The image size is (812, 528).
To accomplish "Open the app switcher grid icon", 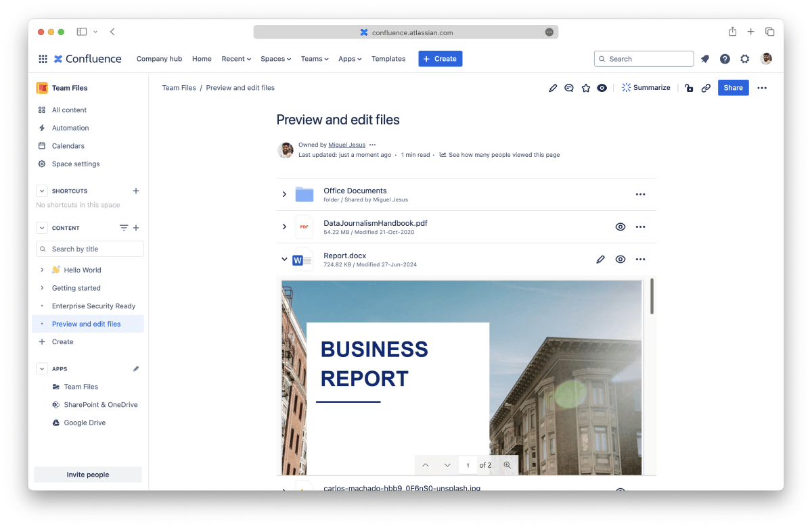I will (43, 59).
